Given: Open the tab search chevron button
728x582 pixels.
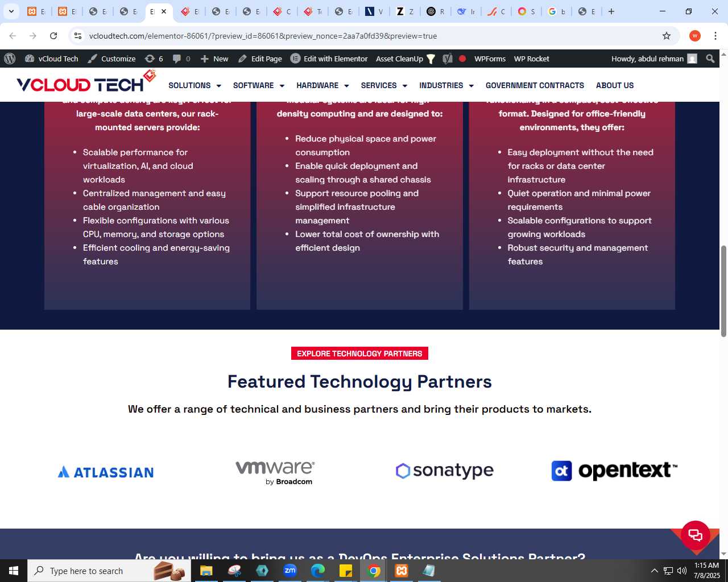Looking at the screenshot, I should (x=11, y=11).
